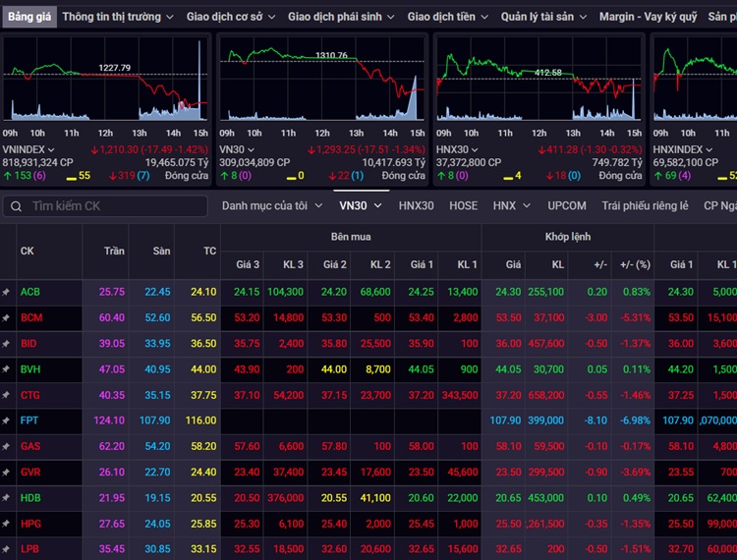Pin the BVH stock row

tap(6, 369)
